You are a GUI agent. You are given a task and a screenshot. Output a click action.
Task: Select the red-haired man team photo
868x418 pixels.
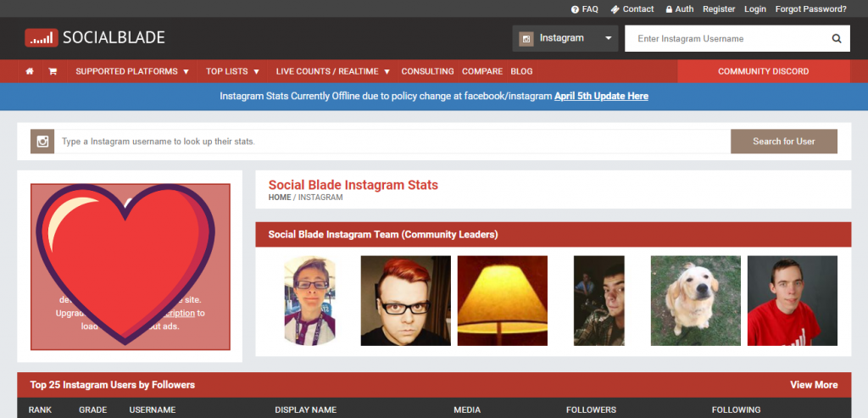(x=406, y=301)
